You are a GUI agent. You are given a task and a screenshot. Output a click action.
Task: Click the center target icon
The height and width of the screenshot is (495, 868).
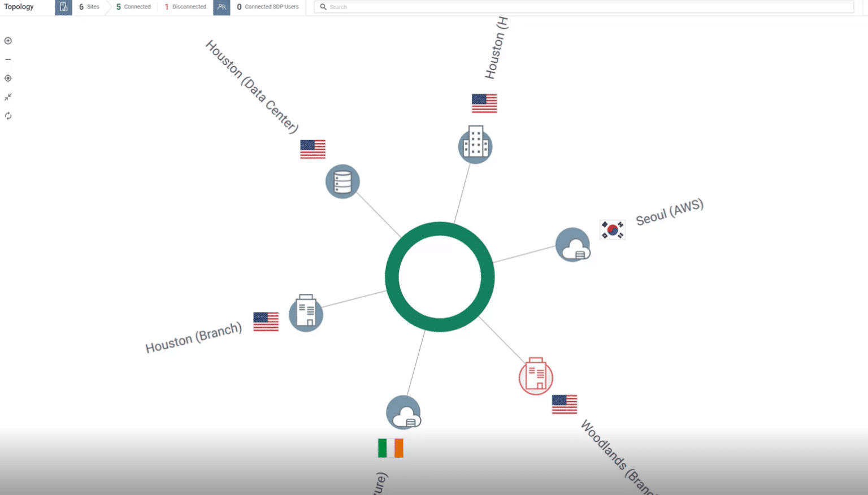[x=8, y=79]
